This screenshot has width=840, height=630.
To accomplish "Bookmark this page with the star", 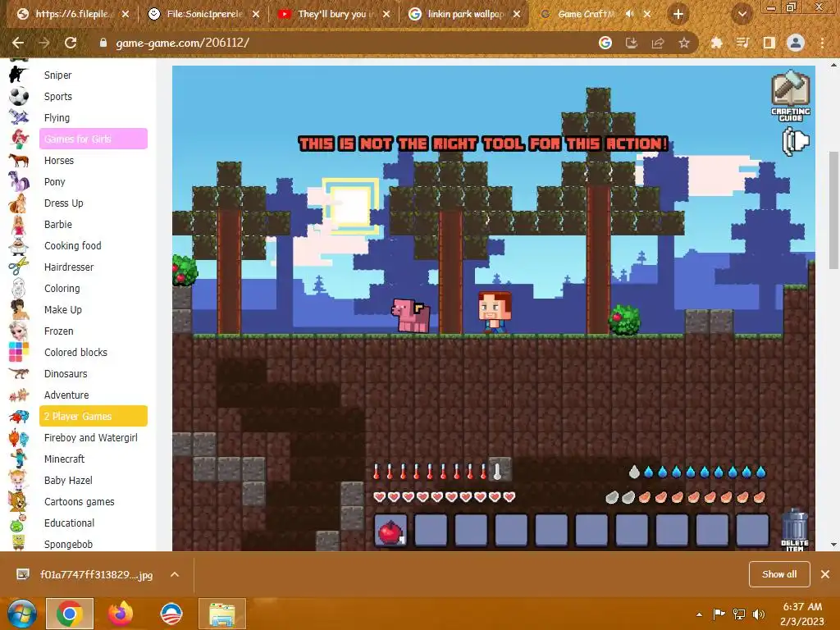I will 684,43.
